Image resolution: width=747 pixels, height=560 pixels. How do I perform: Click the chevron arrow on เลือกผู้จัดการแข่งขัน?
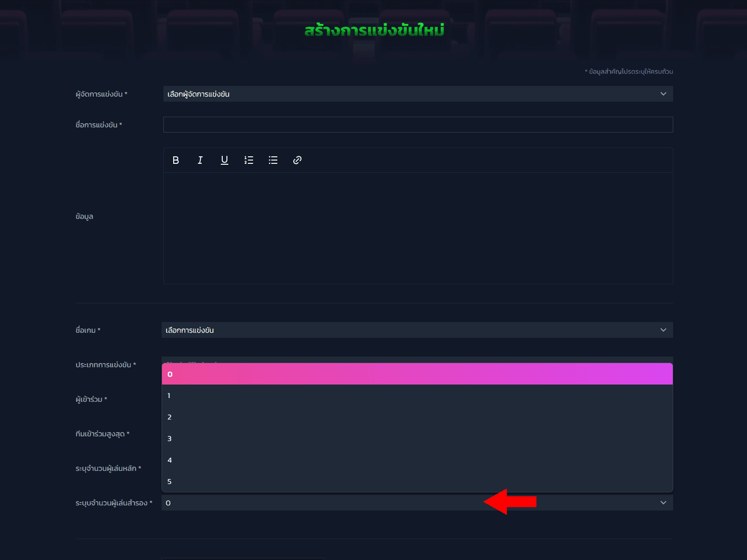click(663, 94)
